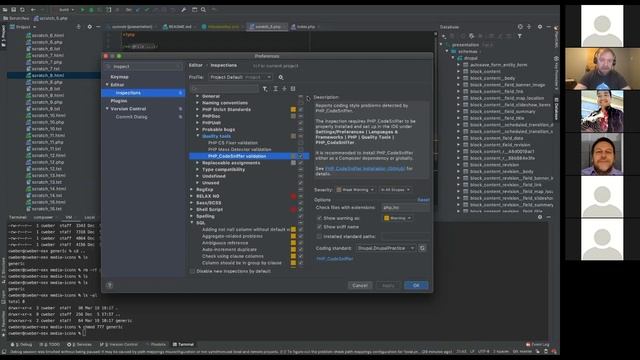This screenshot has height=360, width=640.
Task: Toggle Show warning as checkbox
Action: [319, 218]
